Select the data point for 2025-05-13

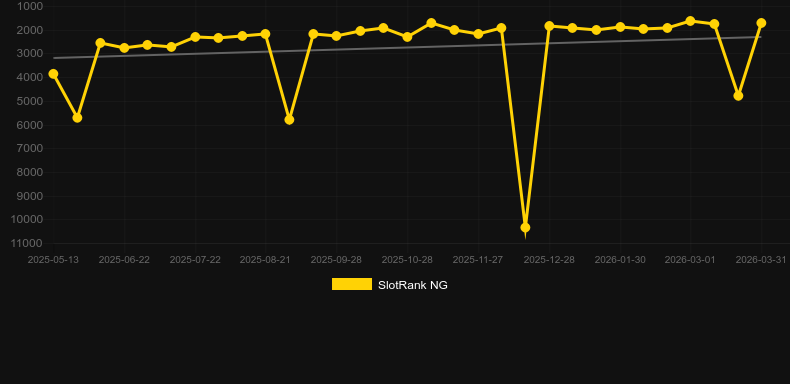(x=53, y=74)
